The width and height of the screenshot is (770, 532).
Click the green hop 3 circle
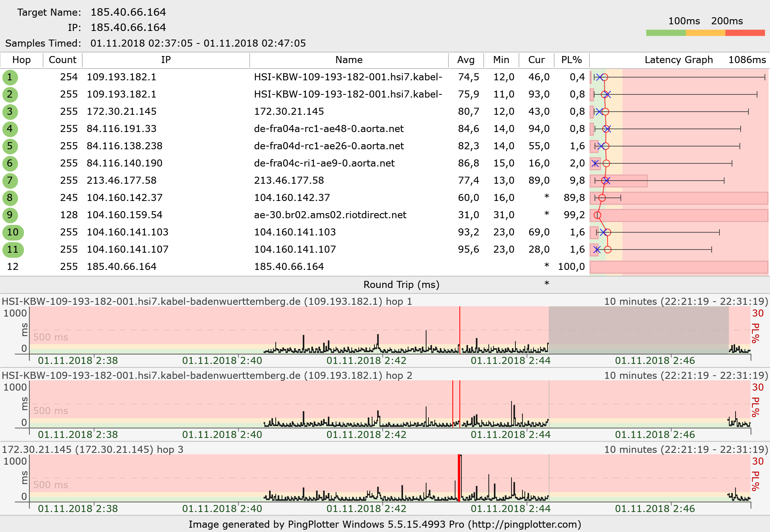[x=10, y=112]
